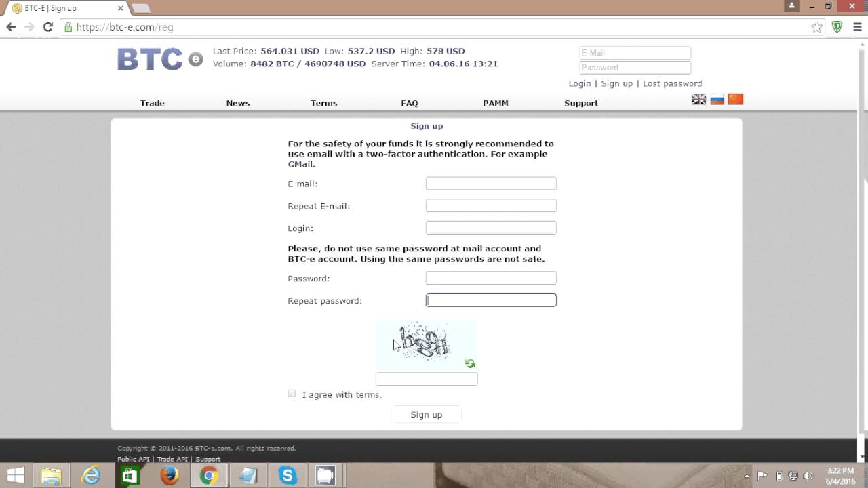Show hidden system tray icons
Screen dimensions: 868x488
747,476
